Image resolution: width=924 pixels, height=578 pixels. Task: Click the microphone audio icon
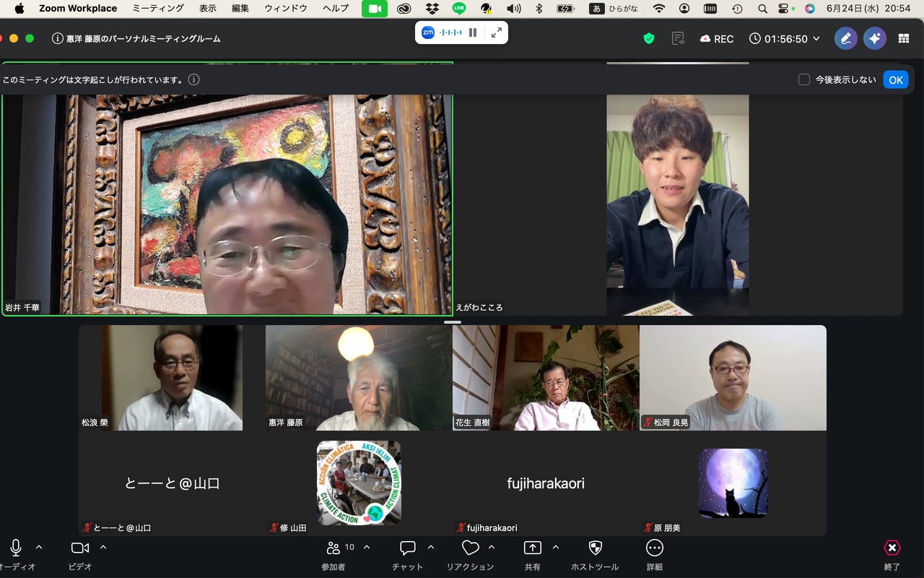click(x=16, y=548)
